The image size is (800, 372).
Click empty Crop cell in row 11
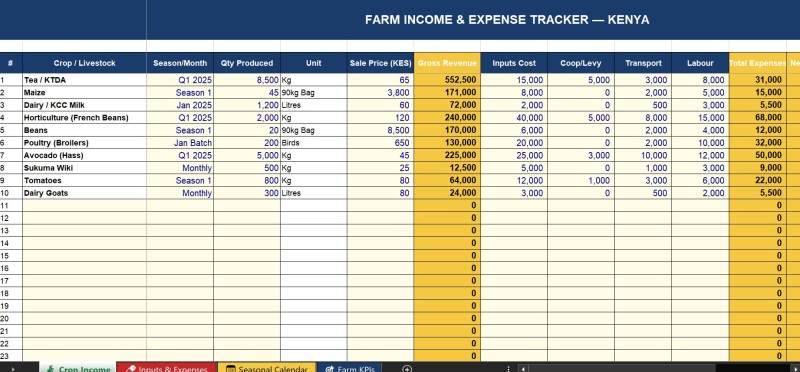pos(84,205)
